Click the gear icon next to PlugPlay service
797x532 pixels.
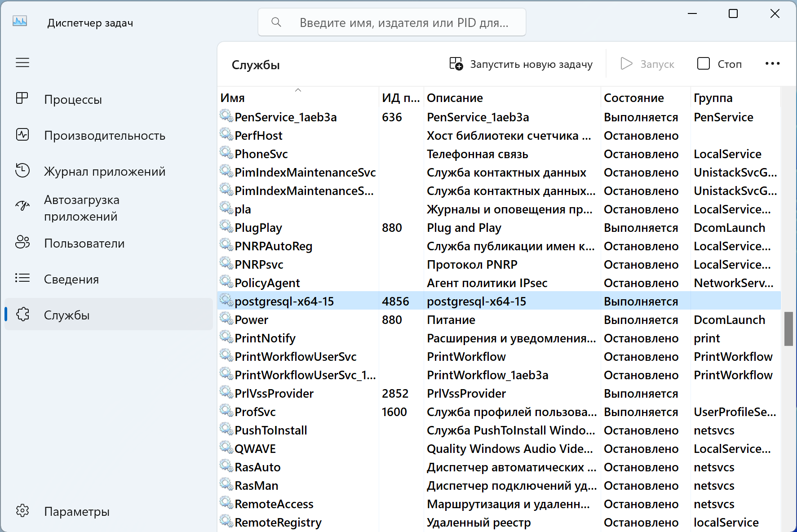point(226,227)
